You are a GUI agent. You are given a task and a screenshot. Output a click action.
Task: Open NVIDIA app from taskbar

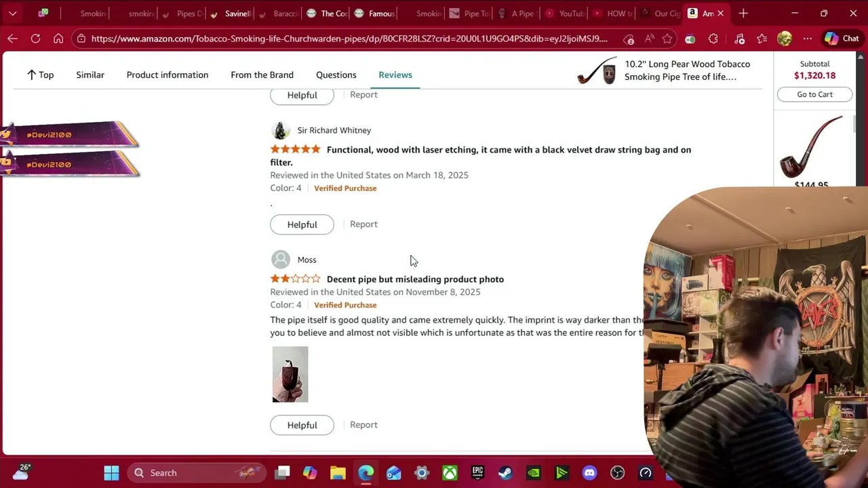(534, 472)
